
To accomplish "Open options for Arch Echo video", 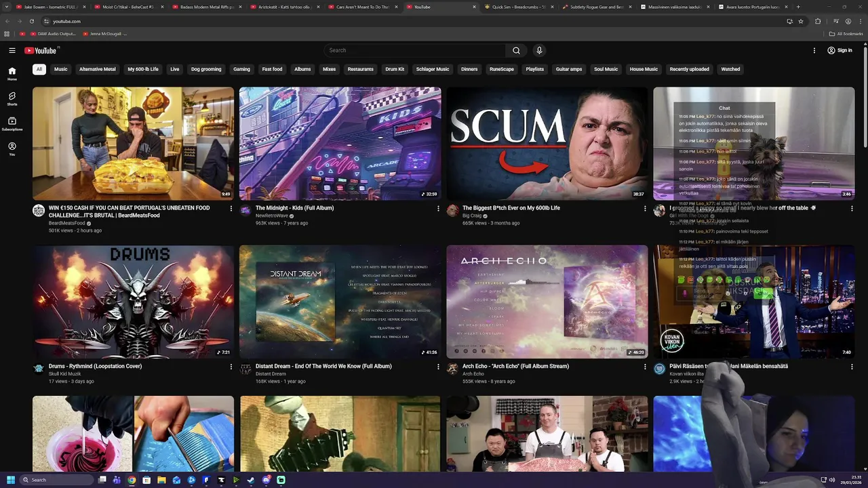I will click(x=645, y=367).
